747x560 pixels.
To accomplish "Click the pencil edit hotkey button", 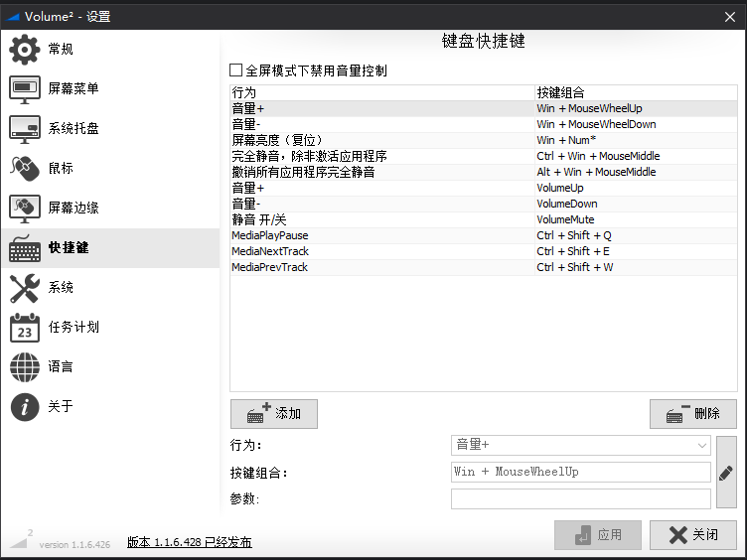I will coord(726,473).
